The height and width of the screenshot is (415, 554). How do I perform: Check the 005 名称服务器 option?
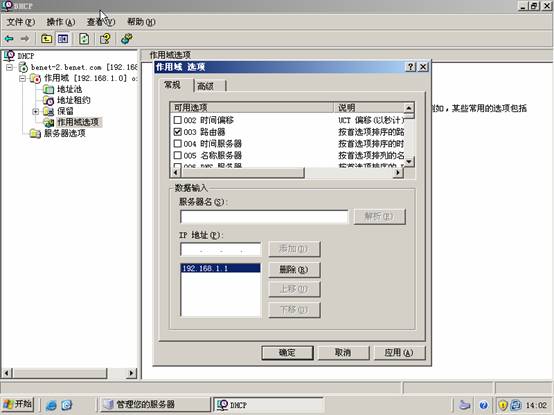(177, 155)
